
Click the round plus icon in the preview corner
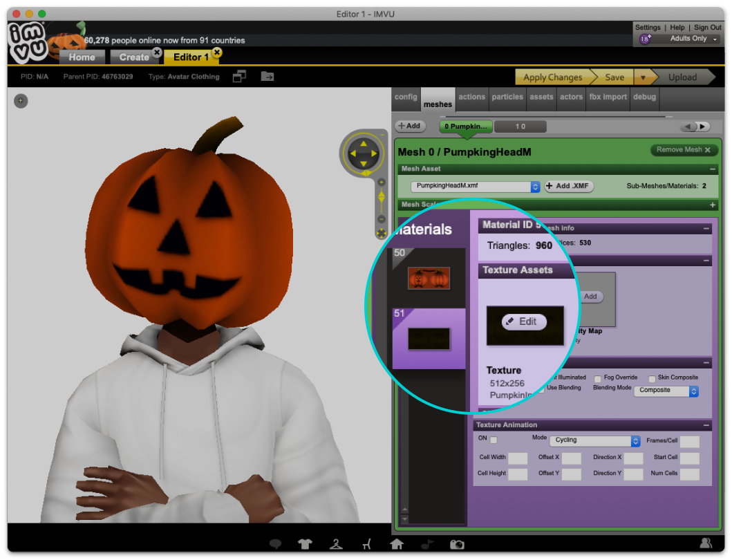point(21,100)
